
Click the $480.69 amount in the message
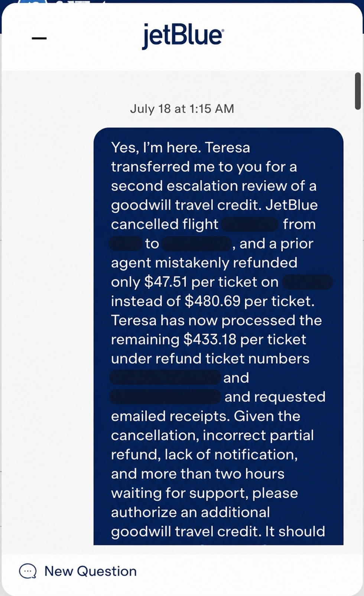pyautogui.click(x=213, y=301)
